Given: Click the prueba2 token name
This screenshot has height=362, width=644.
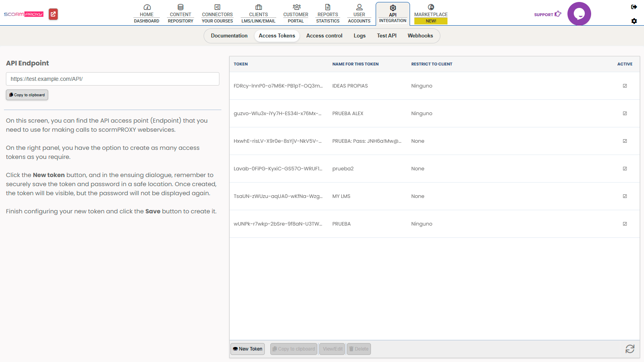Looking at the screenshot, I should point(343,168).
